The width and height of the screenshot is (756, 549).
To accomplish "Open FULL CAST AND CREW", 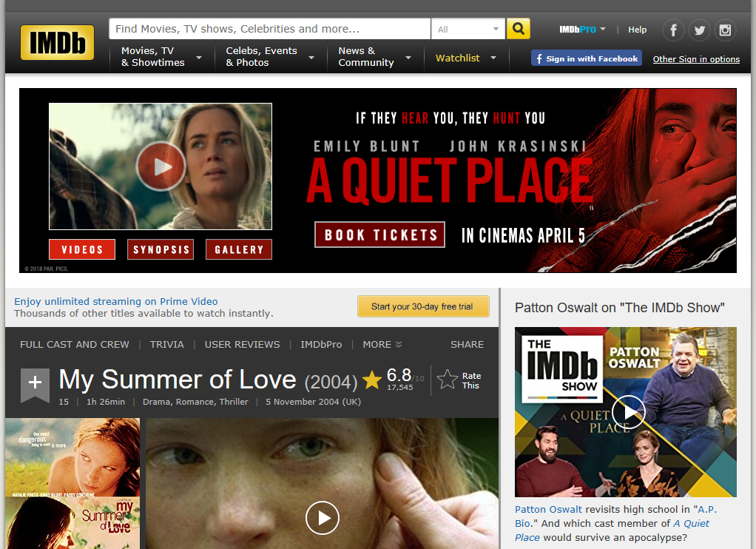I will coord(75,345).
